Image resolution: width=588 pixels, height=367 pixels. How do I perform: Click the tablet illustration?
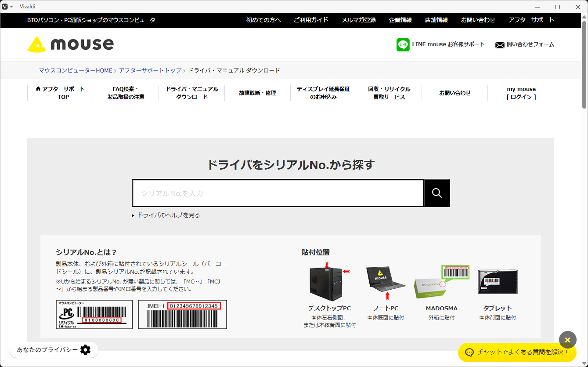(x=498, y=282)
